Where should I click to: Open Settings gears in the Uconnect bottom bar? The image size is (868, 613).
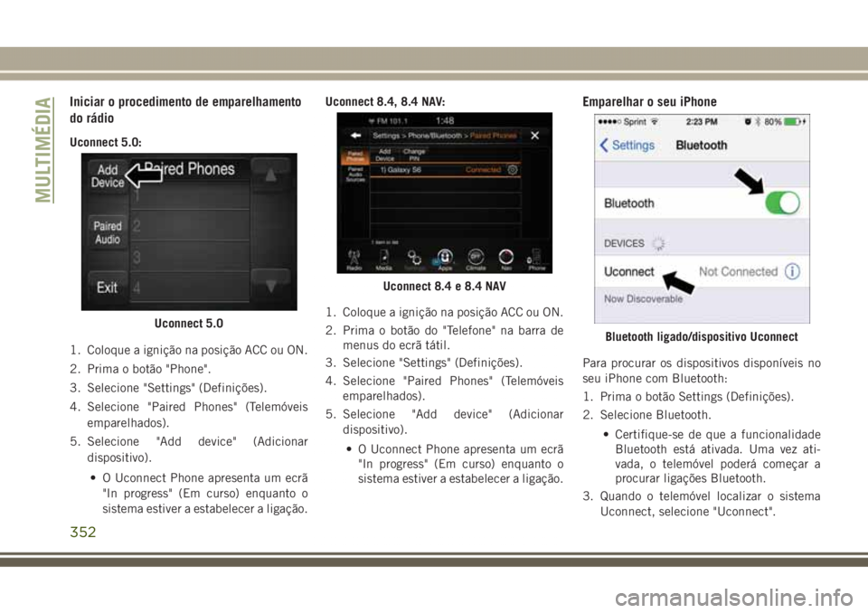tap(414, 259)
